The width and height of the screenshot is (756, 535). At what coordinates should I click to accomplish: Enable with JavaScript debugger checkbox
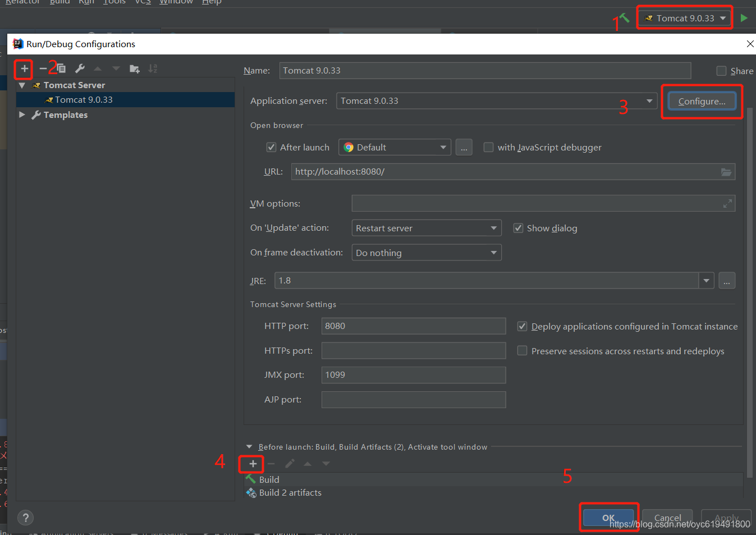(488, 147)
